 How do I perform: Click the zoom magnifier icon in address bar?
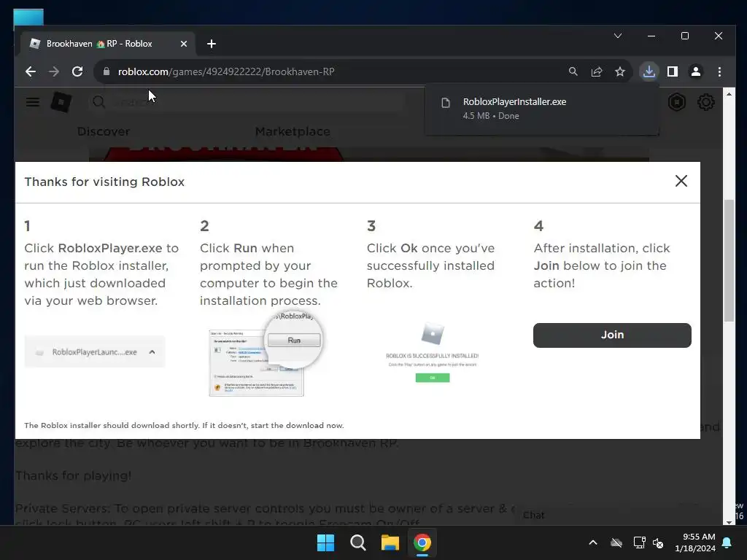(x=573, y=72)
